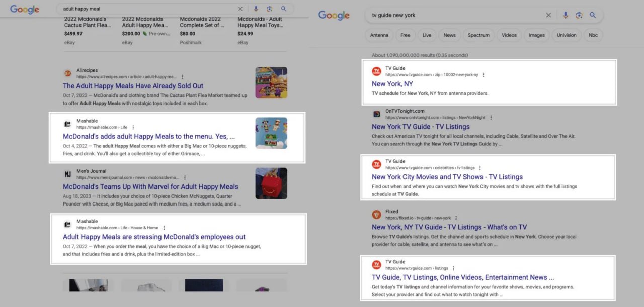Click the $80.00 Poshmark Complete Set listing
Viewport: 644px width, 307px height.
click(203, 31)
